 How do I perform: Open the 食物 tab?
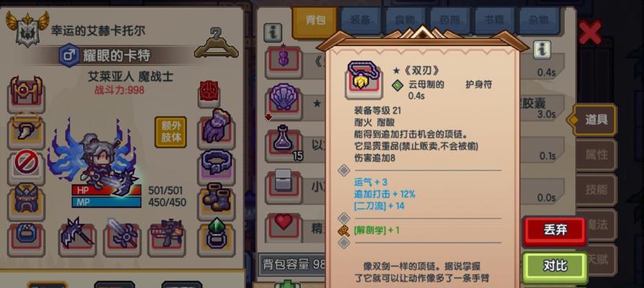click(x=406, y=20)
